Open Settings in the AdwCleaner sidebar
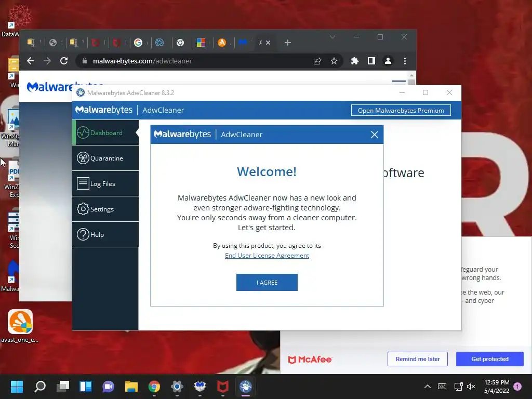This screenshot has width=532, height=399. [105, 209]
